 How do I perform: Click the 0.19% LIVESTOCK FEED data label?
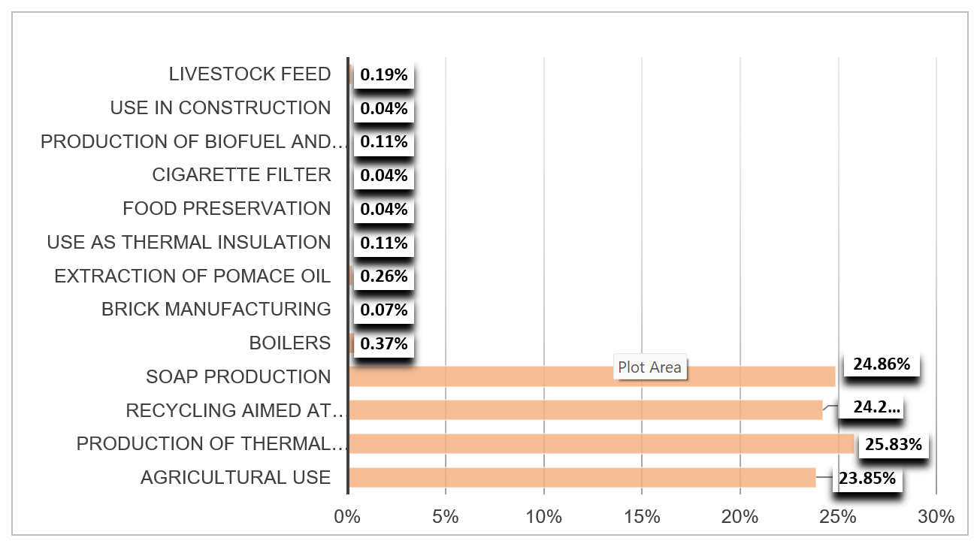384,75
